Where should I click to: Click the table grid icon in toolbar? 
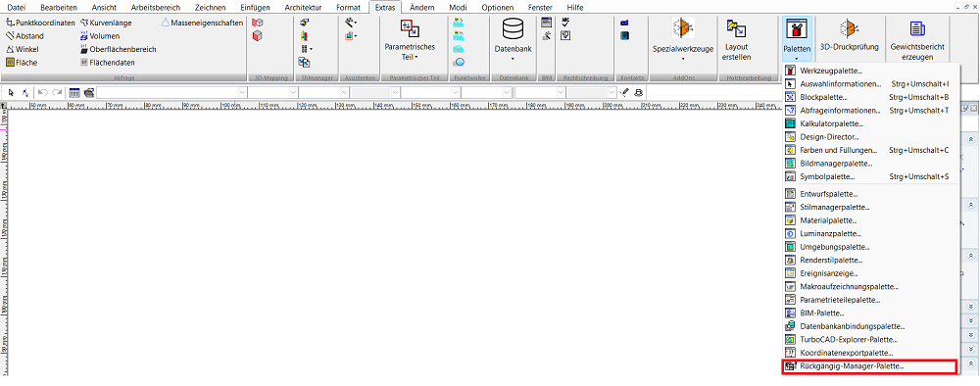(74, 92)
